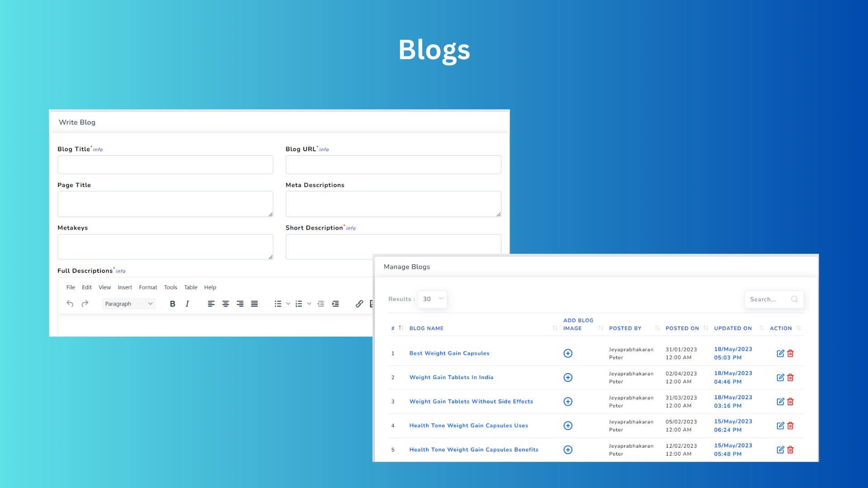The height and width of the screenshot is (488, 868).
Task: Toggle sorting on the Posted By column
Action: [656, 328]
